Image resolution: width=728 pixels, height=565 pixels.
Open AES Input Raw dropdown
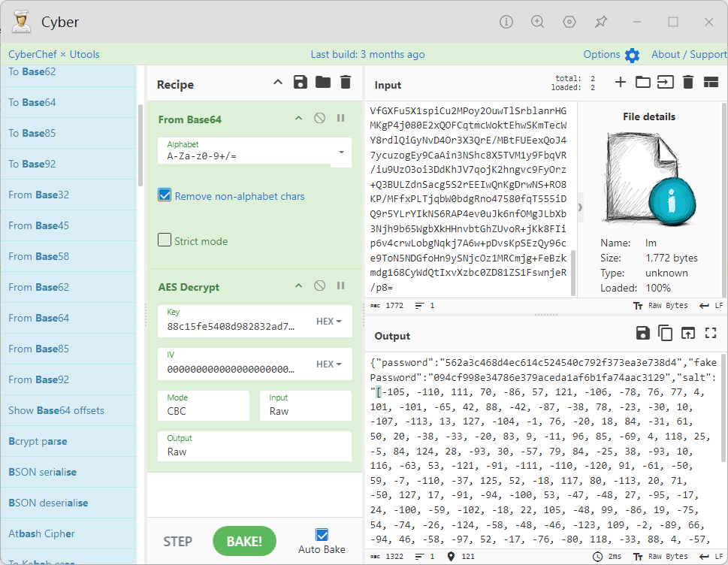306,405
